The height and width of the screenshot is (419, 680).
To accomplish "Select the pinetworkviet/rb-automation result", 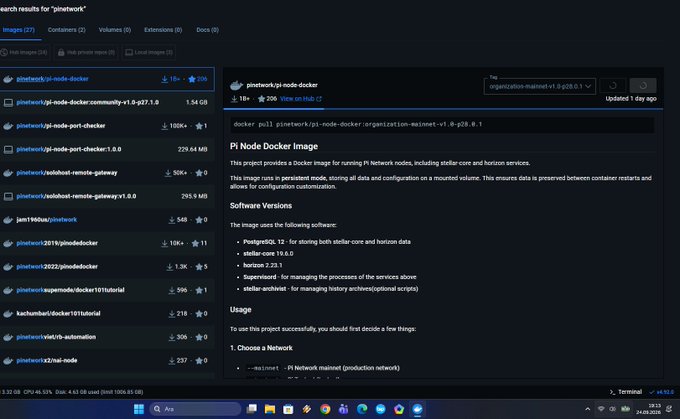I will 107,337.
